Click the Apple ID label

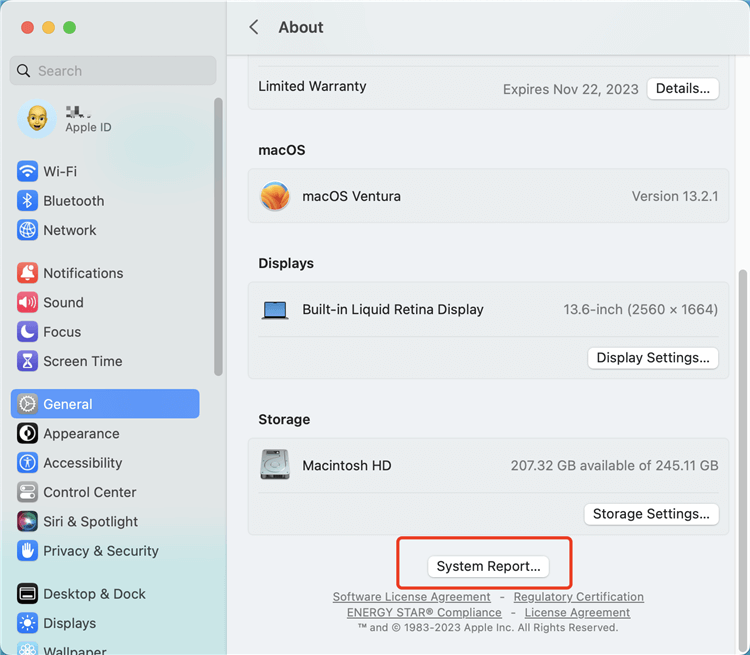88,127
